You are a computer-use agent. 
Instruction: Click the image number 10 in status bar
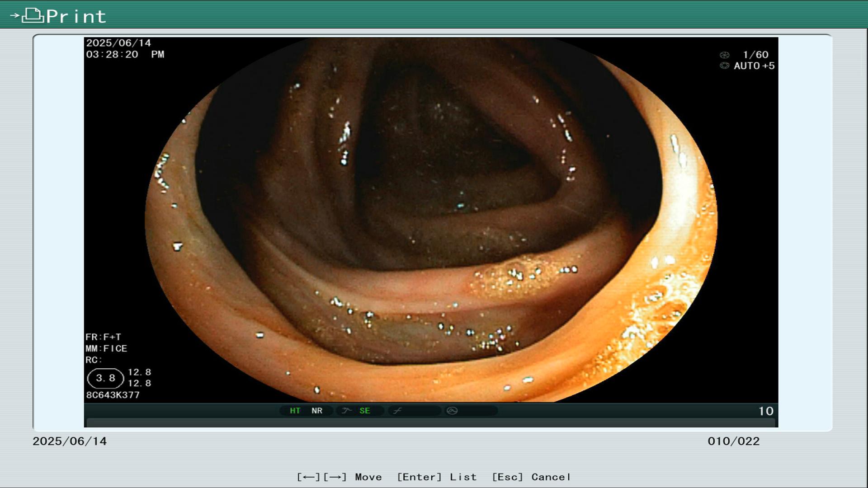[766, 411]
